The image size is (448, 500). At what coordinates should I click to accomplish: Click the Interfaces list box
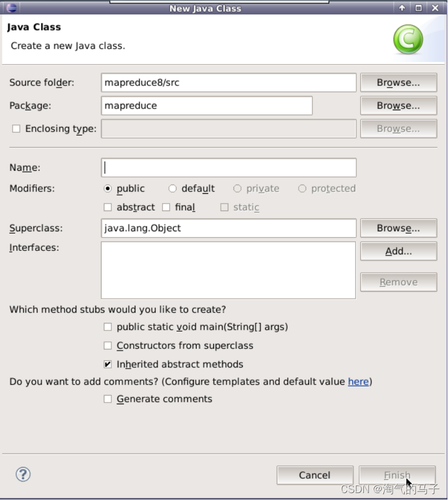pyautogui.click(x=228, y=270)
